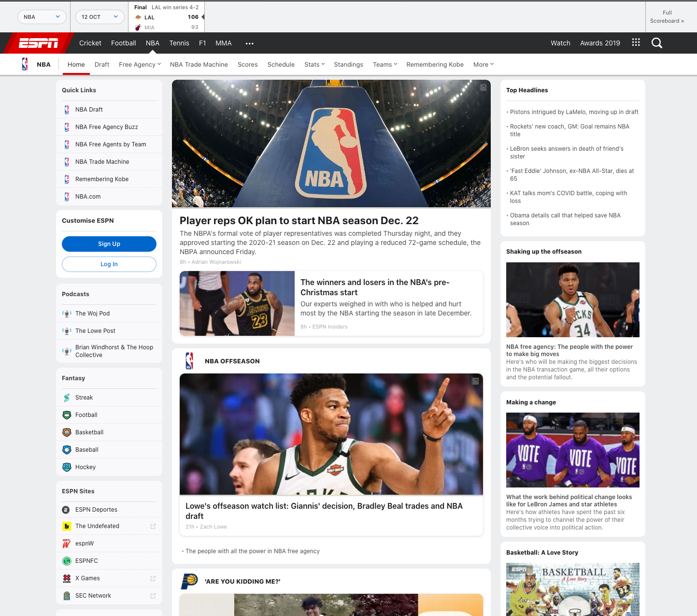Viewport: 697px width, 616px height.
Task: Click NBA logo beside NBA Trade Machine link
Action: [67, 162]
